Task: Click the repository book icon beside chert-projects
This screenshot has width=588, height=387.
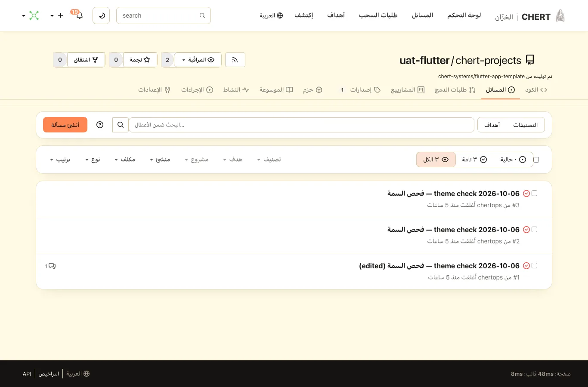Action: coord(530,60)
